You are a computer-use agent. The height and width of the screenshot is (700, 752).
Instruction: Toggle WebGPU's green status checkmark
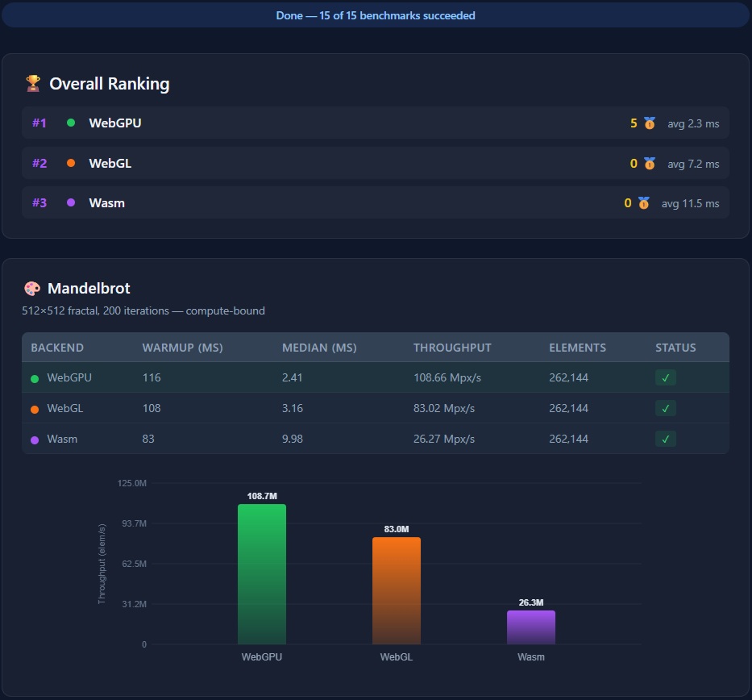pyautogui.click(x=665, y=377)
